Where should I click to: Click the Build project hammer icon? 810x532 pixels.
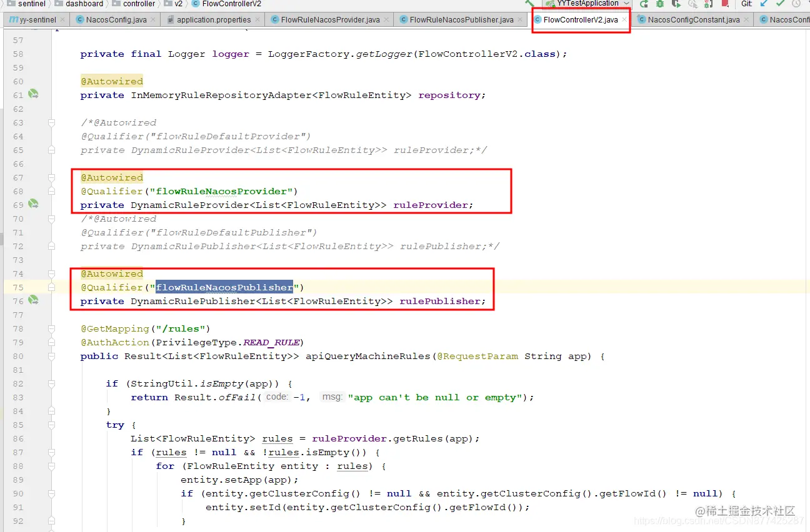pyautogui.click(x=529, y=4)
